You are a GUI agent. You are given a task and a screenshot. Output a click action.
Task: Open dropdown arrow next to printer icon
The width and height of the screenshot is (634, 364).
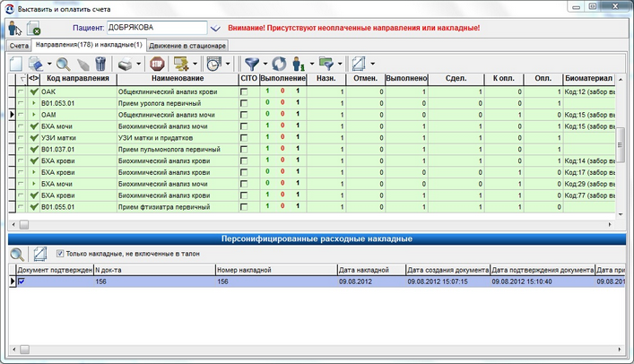pos(138,64)
